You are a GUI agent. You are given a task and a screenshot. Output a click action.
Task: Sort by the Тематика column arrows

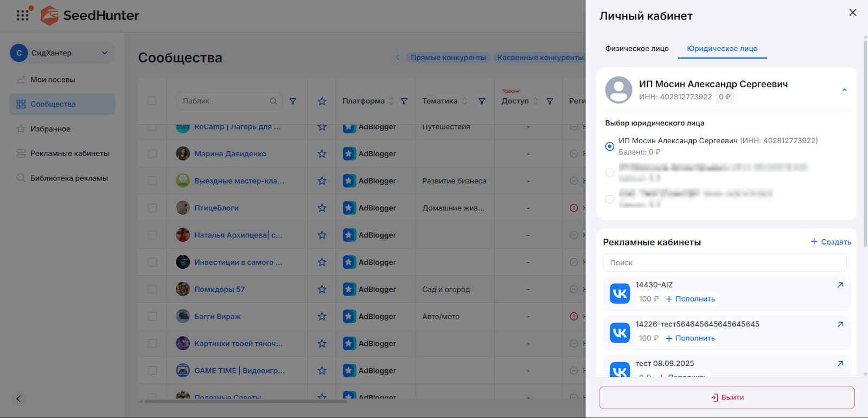coord(464,101)
